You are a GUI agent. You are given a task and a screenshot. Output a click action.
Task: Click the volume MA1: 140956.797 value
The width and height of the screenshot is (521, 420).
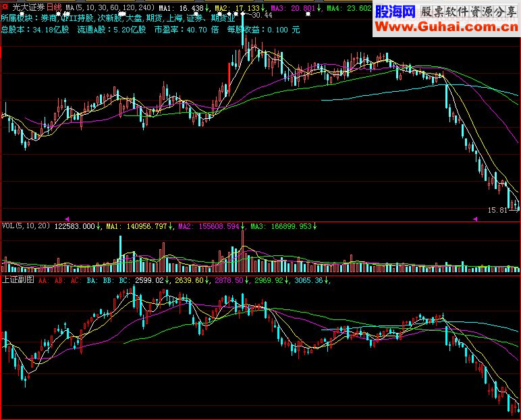coord(136,226)
